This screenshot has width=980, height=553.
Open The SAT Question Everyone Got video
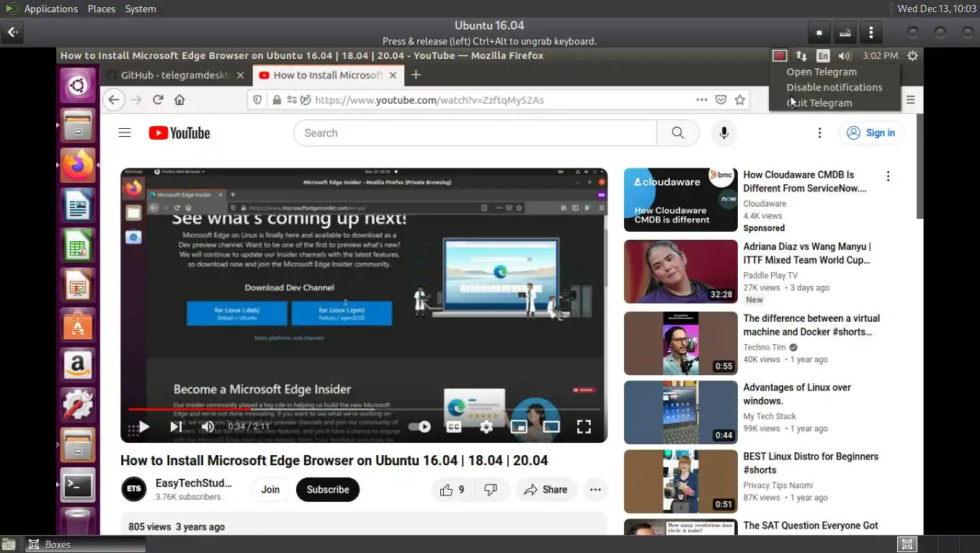click(811, 526)
